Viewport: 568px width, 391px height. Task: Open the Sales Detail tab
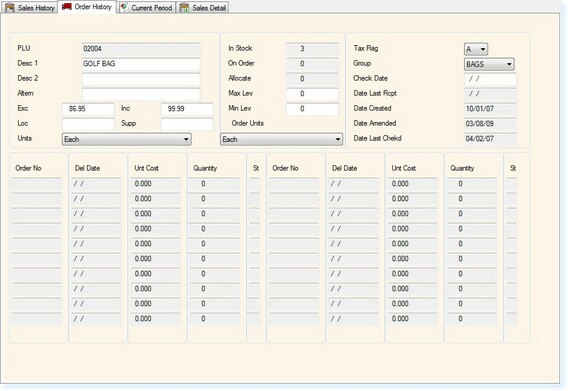tap(203, 7)
